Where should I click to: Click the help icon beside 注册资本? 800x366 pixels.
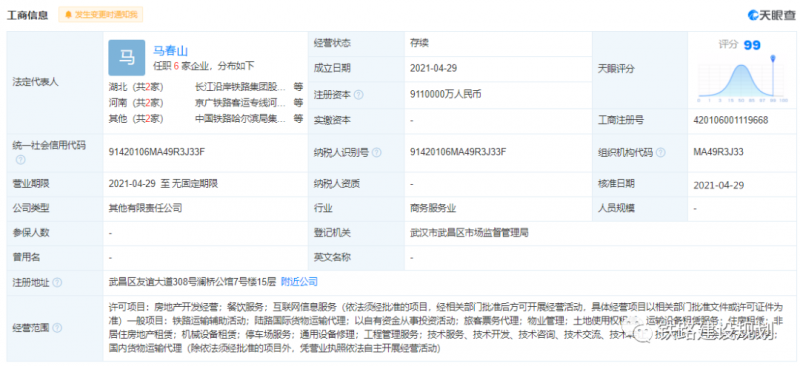point(359,95)
